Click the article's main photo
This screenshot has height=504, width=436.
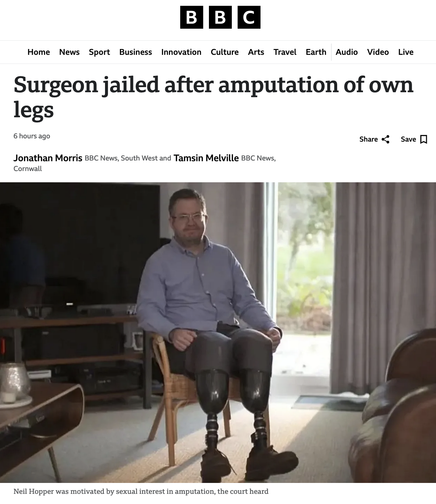click(218, 332)
